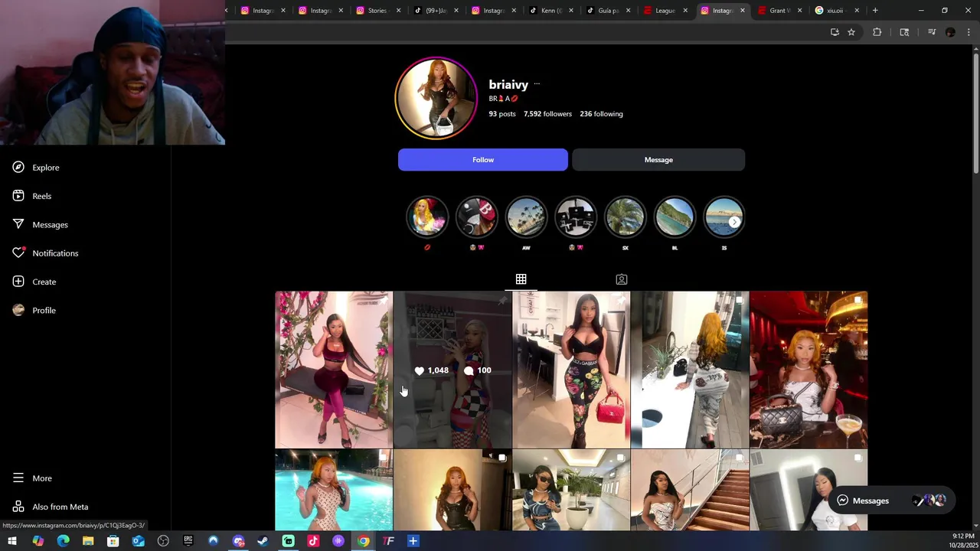Open Steam from the taskbar
This screenshot has width=980, height=551.
(263, 542)
